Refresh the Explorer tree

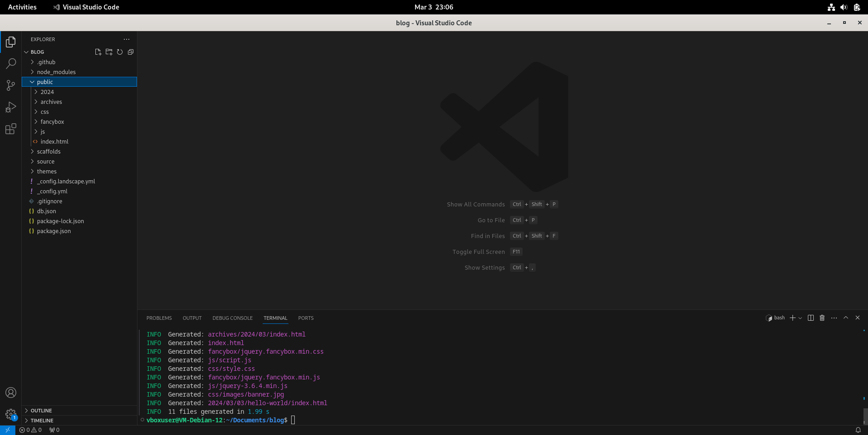point(120,52)
